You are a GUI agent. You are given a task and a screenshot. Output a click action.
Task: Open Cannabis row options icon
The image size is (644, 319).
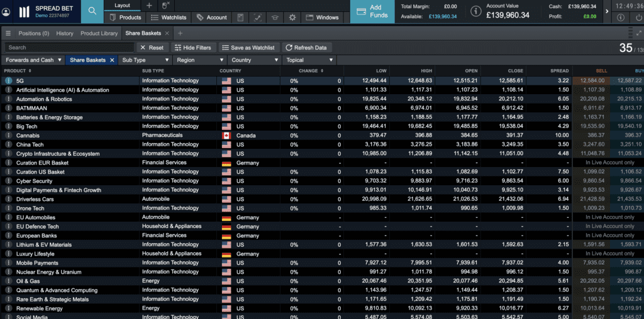coord(8,135)
